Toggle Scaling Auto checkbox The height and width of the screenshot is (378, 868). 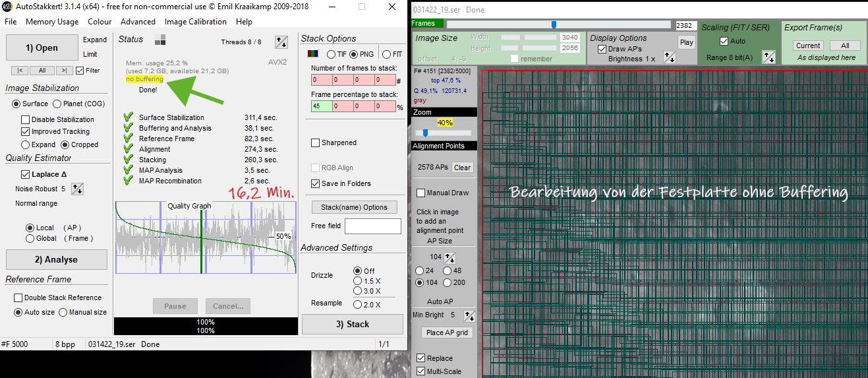coord(724,41)
